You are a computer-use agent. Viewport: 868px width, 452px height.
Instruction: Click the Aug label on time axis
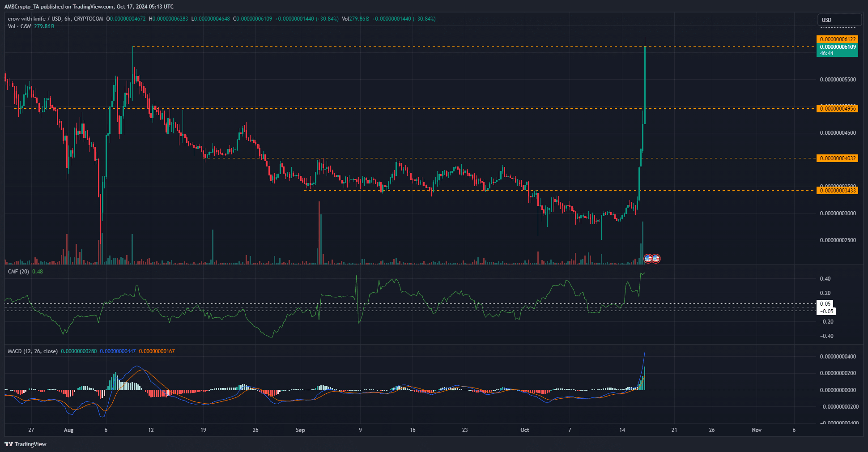coord(68,430)
